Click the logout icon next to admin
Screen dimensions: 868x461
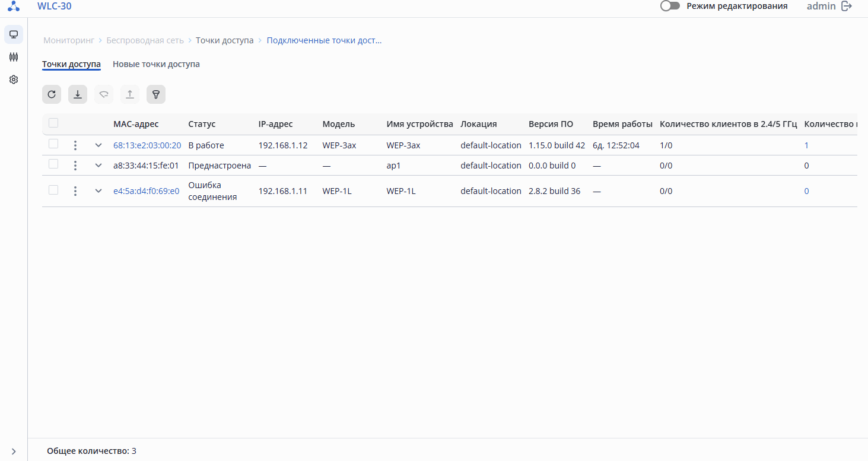point(847,7)
